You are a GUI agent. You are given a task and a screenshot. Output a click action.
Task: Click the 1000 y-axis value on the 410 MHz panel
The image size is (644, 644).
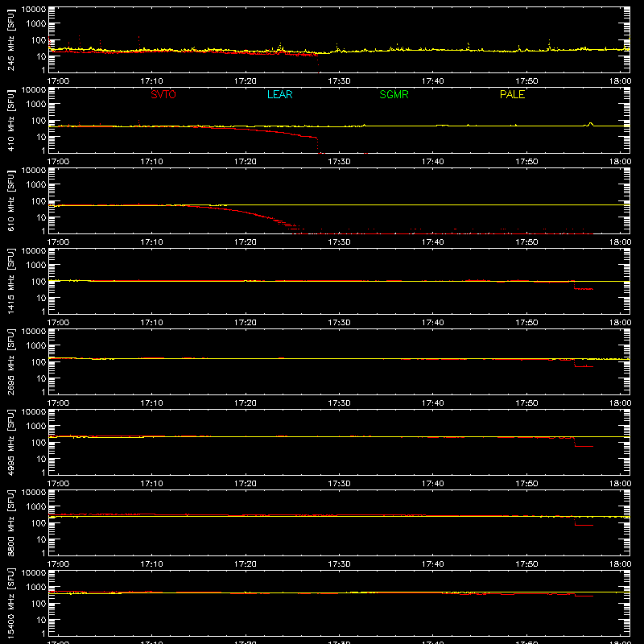pyautogui.click(x=36, y=105)
